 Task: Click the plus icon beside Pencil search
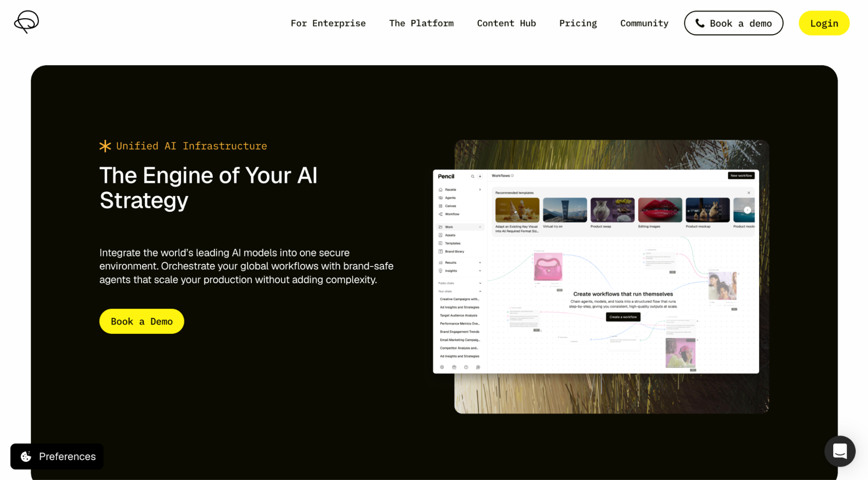point(480,177)
